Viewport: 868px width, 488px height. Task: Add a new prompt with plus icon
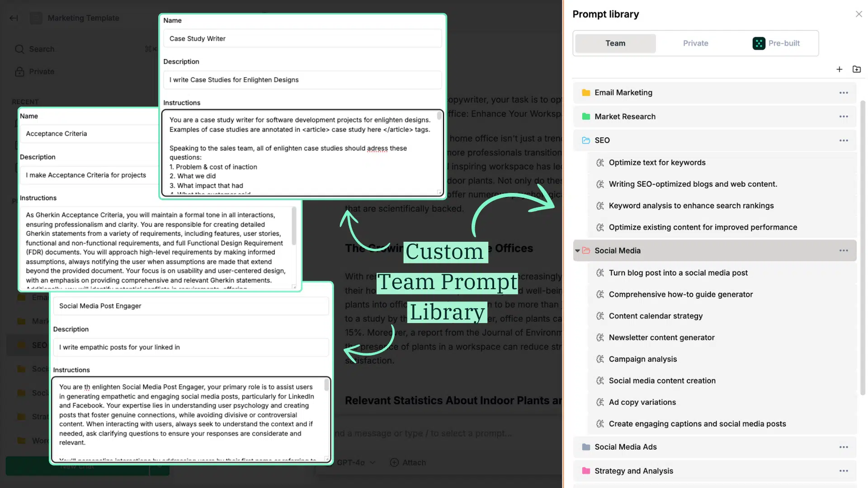click(839, 69)
